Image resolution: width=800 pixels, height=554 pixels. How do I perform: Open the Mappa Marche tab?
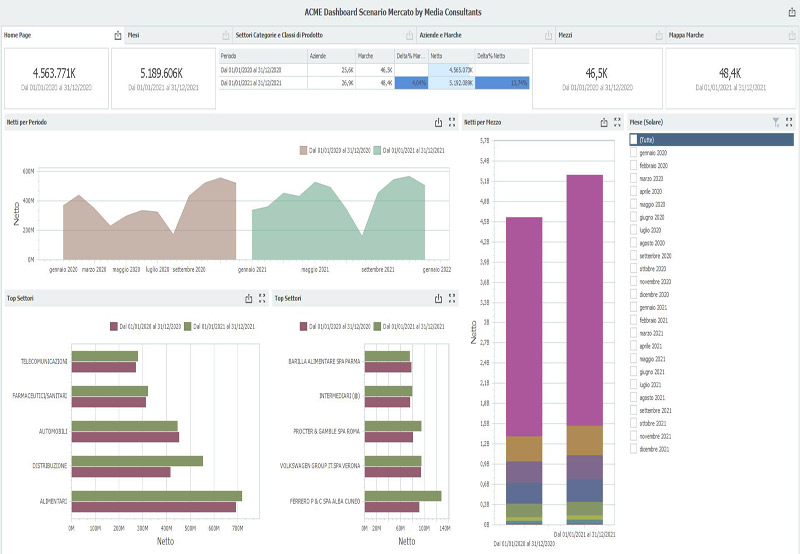pyautogui.click(x=686, y=35)
